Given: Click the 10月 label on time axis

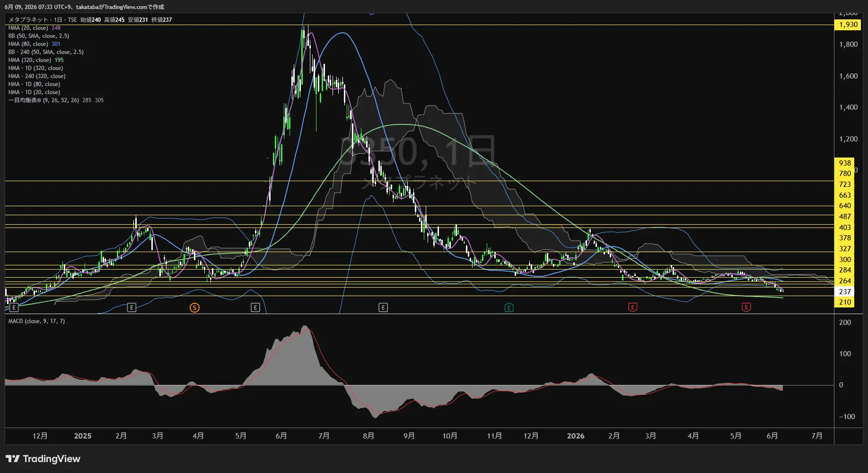Looking at the screenshot, I should [450, 436].
